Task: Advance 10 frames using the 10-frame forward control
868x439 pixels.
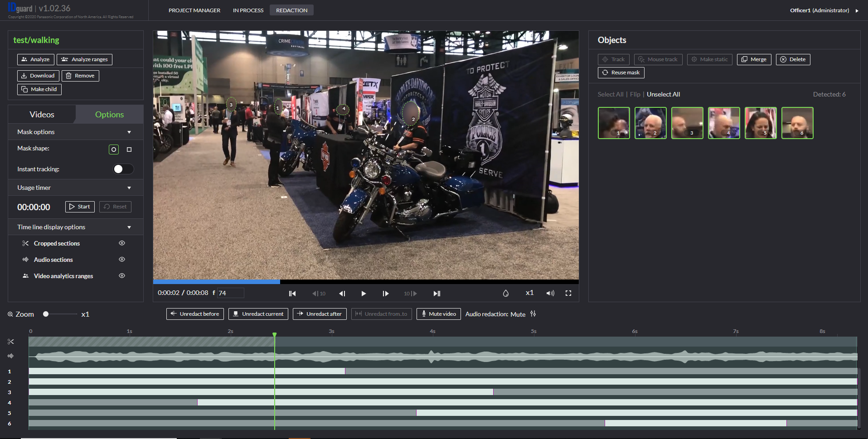Action: pos(409,293)
